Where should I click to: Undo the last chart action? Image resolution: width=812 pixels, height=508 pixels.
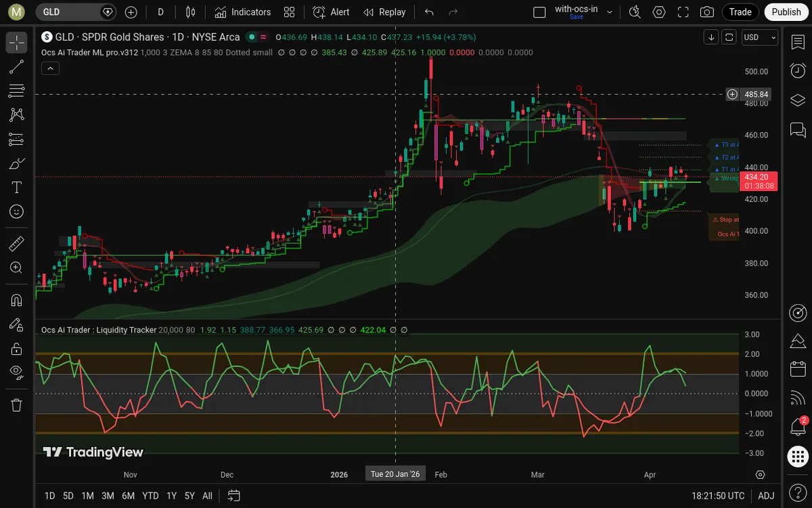pos(429,12)
